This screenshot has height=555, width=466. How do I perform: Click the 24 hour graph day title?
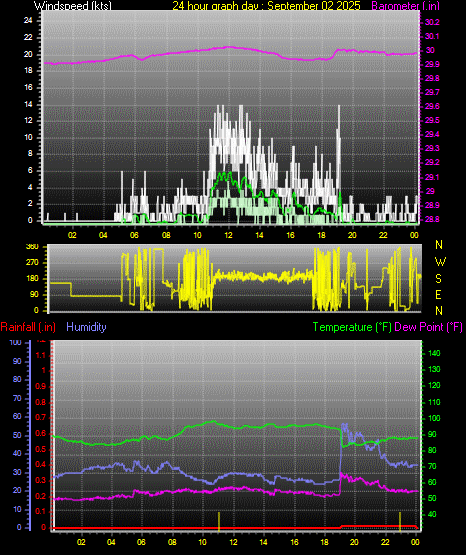(266, 5)
